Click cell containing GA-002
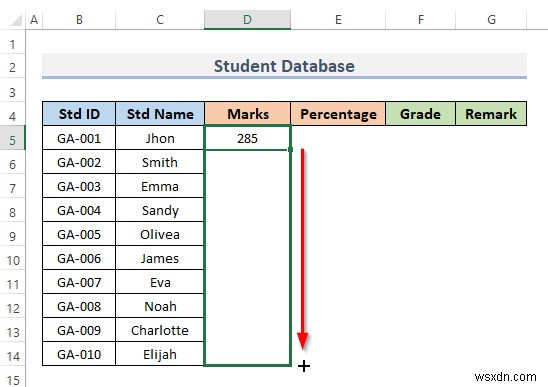This screenshot has width=548, height=387. pos(79,162)
